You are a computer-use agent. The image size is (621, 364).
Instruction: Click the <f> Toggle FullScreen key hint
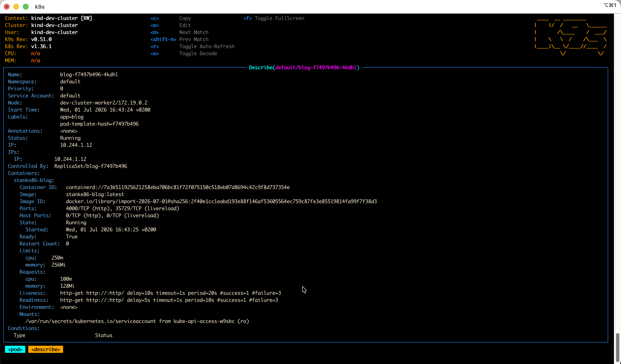pos(274,18)
